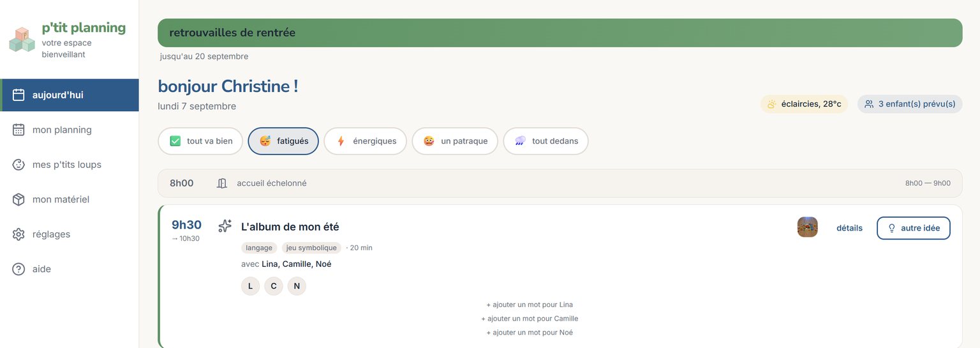Enable the énergiques mood chip

click(365, 141)
